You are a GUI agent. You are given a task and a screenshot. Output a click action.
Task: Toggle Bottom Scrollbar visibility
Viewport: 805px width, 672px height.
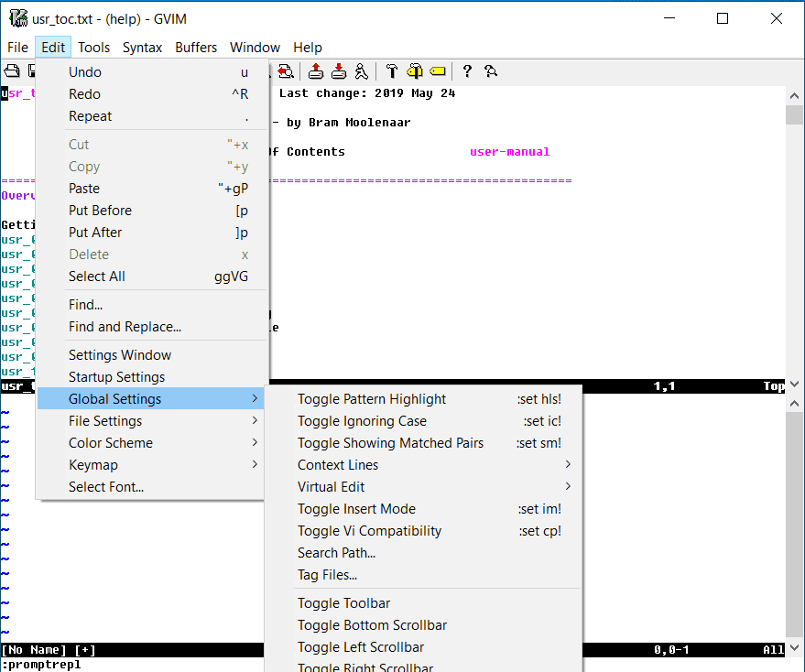[424, 625]
